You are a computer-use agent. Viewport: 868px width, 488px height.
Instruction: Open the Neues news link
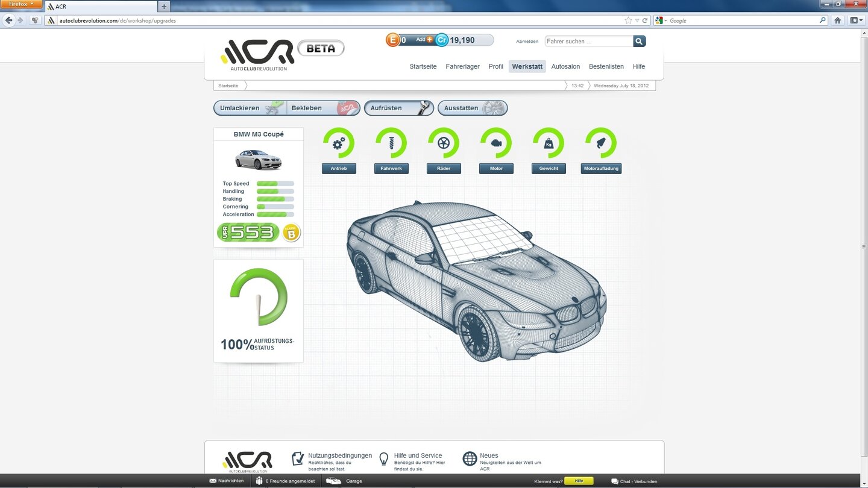click(x=489, y=455)
